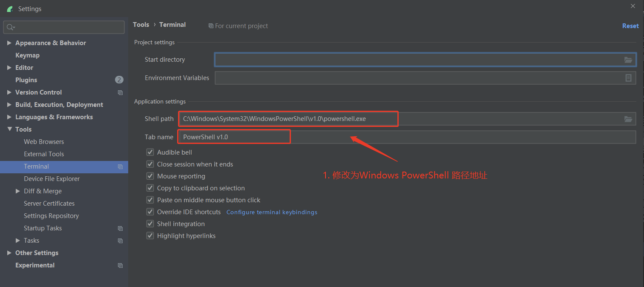Screen dimensions: 644x287
Task: Click the Reset link
Action: [630, 26]
